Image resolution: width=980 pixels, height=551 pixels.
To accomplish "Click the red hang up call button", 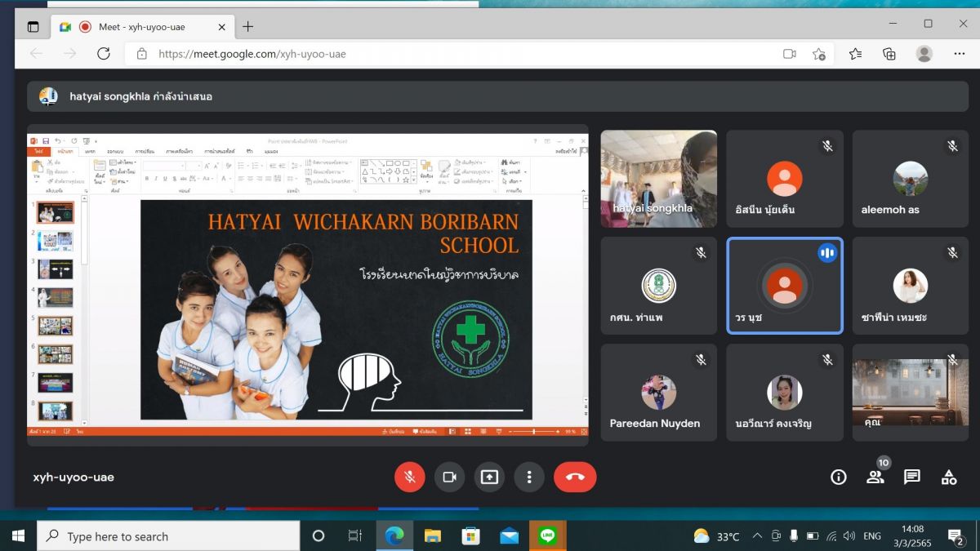I will tap(575, 478).
